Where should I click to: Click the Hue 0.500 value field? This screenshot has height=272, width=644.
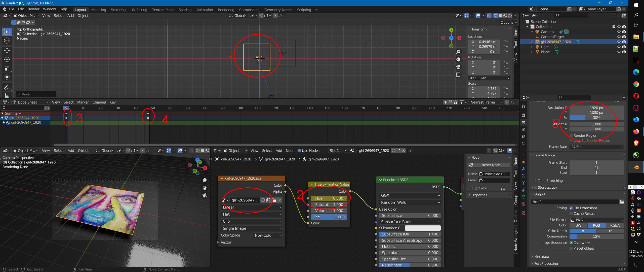point(329,198)
